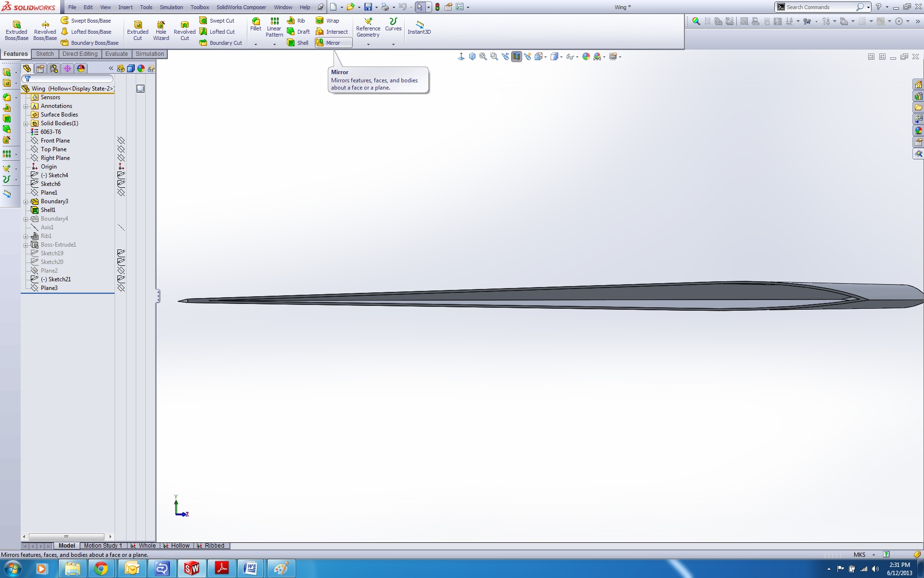Select the Draft feature tool
This screenshot has height=578, width=924.
[x=298, y=32]
